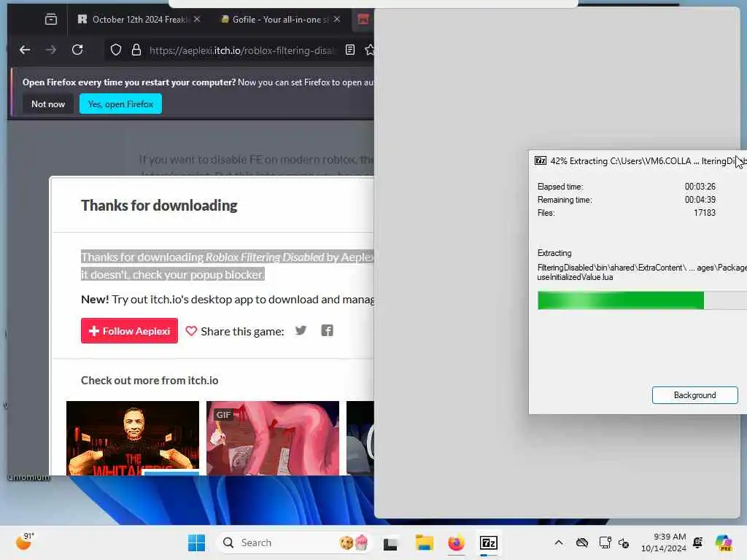Expand the hidden system tray icons
The width and height of the screenshot is (747, 560).
click(558, 542)
